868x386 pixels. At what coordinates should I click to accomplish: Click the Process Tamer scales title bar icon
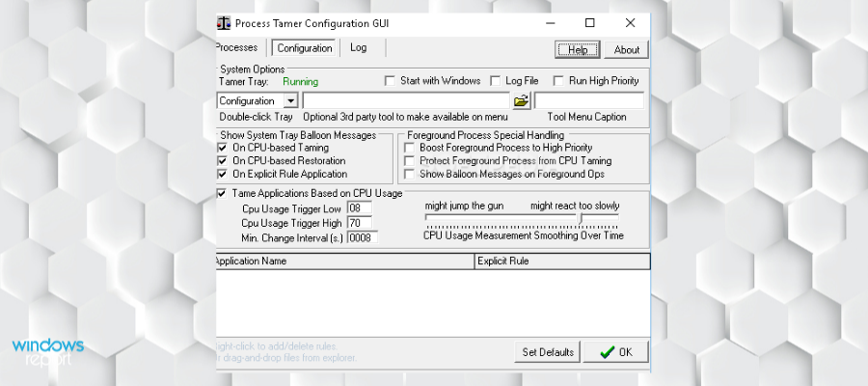(223, 24)
